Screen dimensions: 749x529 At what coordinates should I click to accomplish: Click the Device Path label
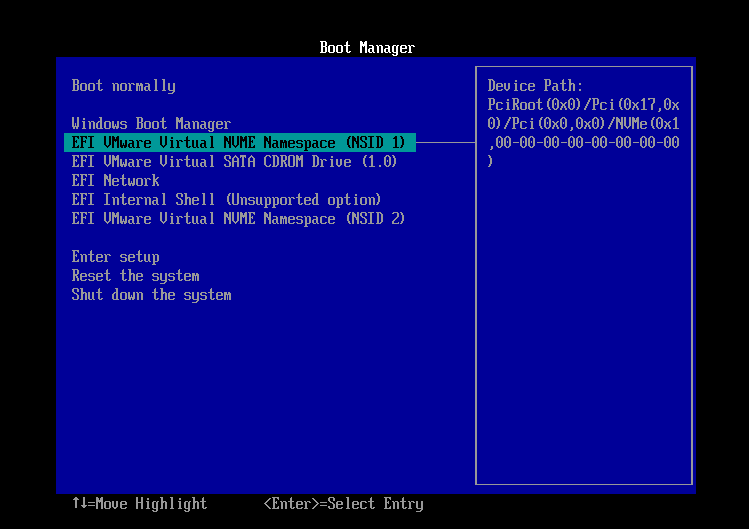535,86
